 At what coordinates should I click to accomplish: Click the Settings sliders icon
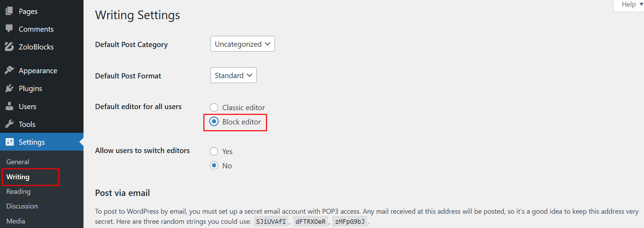9,142
